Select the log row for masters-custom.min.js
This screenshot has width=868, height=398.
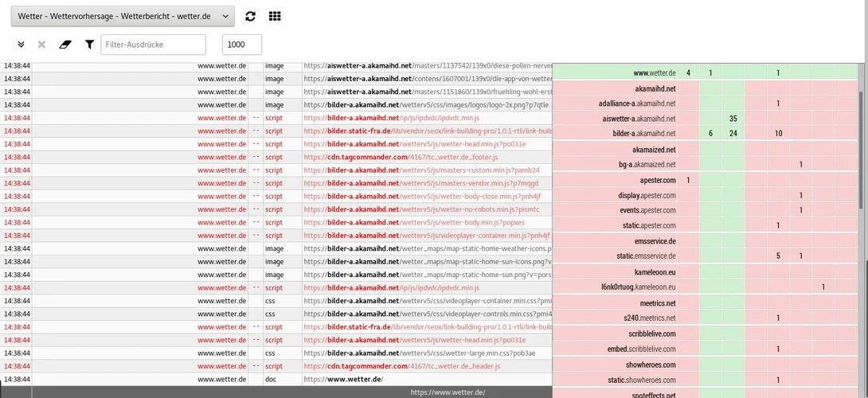coord(276,170)
